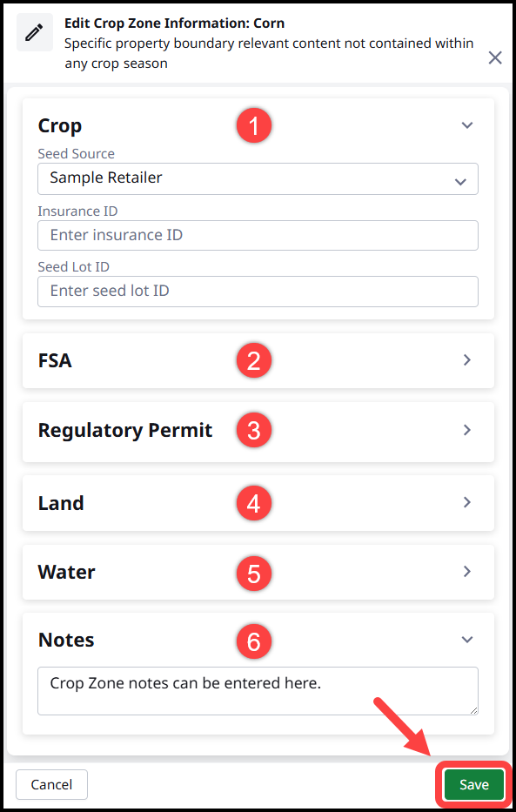516x812 pixels.
Task: Collapse the Crop section chevron
Action: [x=467, y=125]
